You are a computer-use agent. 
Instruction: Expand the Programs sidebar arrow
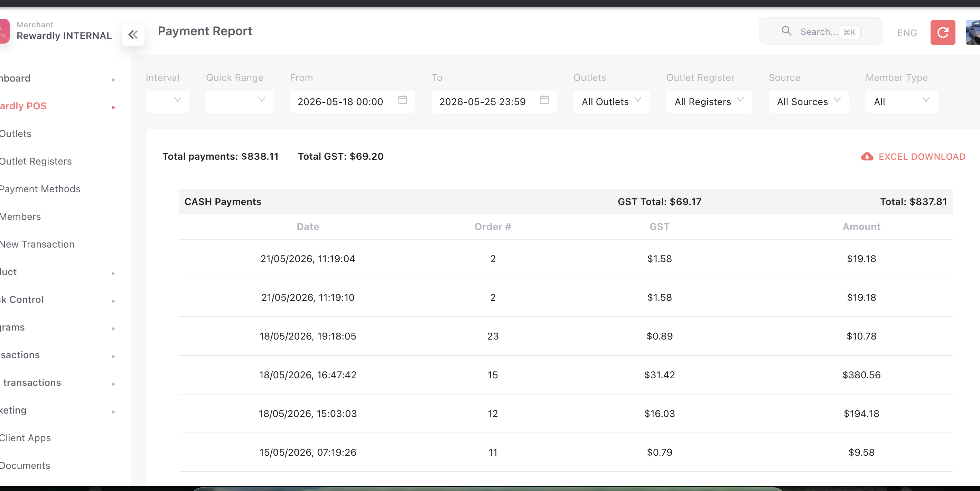pyautogui.click(x=113, y=328)
